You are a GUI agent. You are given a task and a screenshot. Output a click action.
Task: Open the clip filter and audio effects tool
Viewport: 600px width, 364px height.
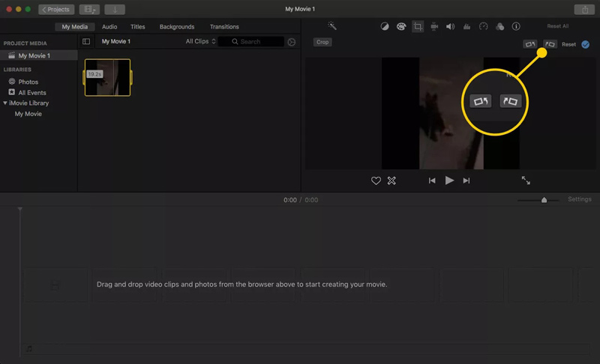coord(499,27)
